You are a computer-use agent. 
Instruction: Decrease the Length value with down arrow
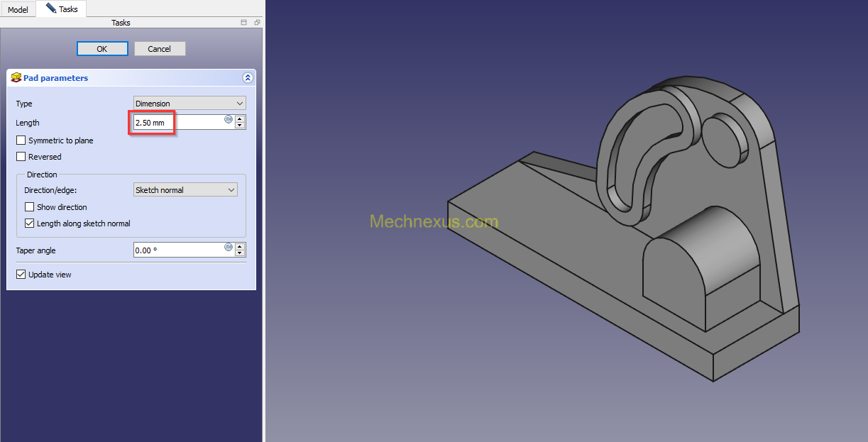click(x=240, y=126)
